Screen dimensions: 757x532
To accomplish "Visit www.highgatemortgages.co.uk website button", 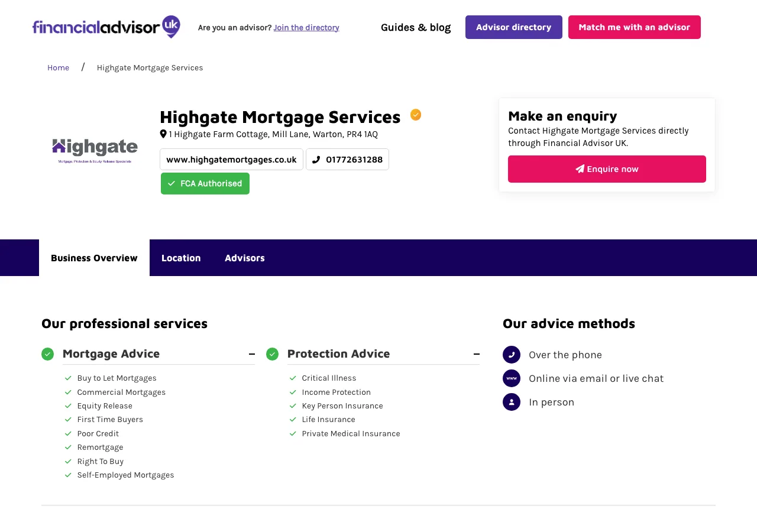I will point(231,159).
